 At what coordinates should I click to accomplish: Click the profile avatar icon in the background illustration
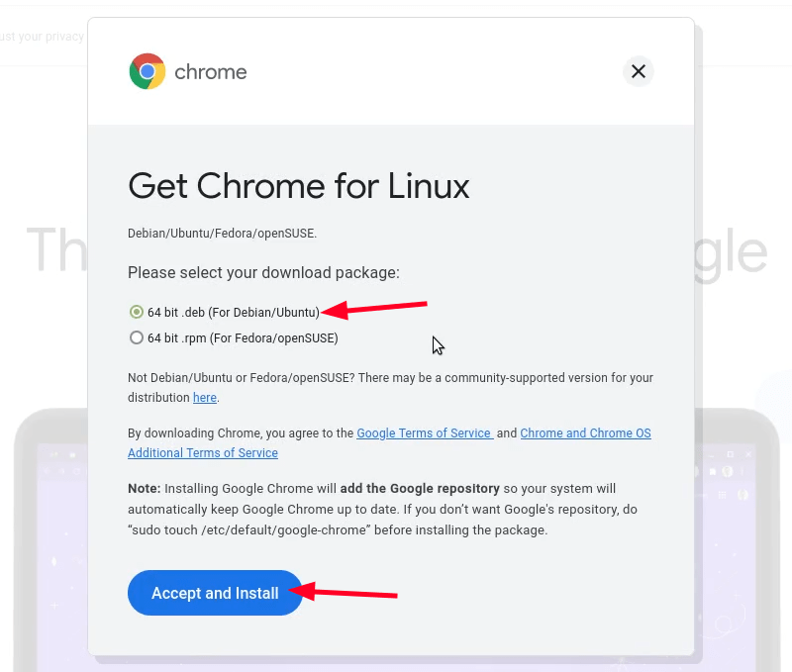728,471
